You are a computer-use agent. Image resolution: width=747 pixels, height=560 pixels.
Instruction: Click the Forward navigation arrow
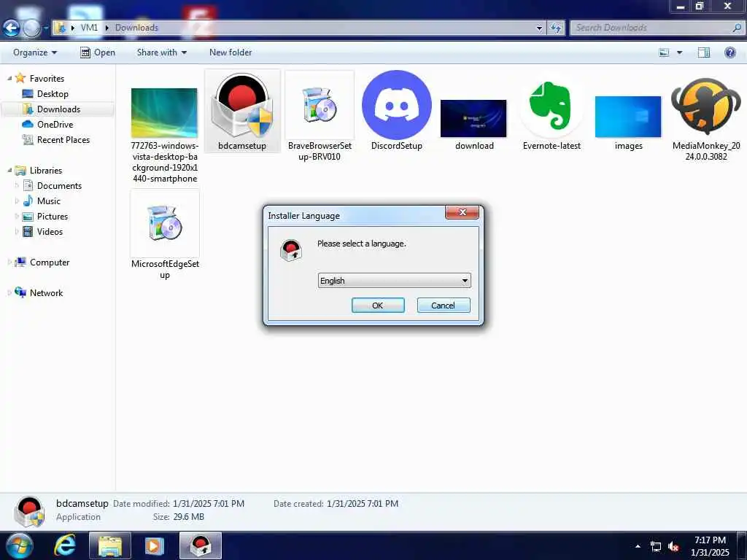[x=31, y=28]
